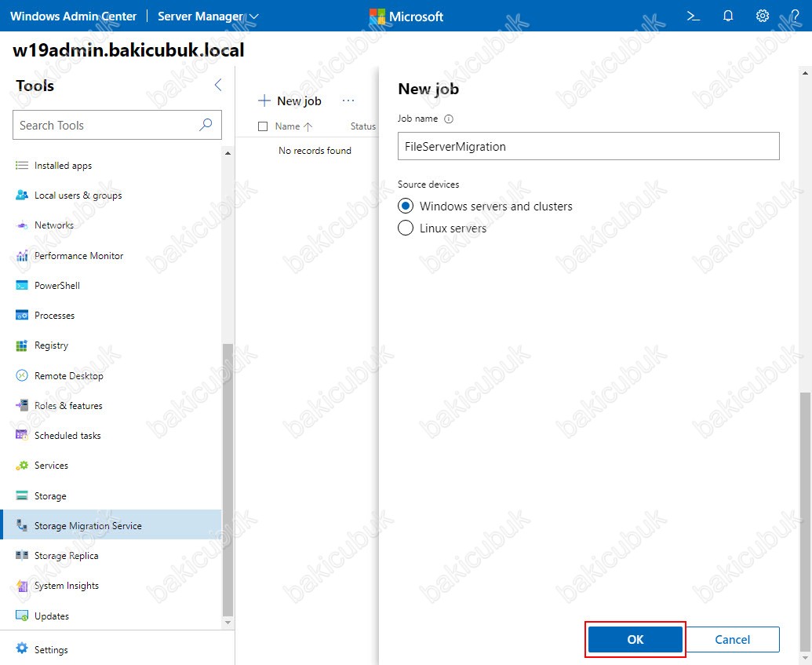The image size is (812, 665).
Task: Open Scheduled tasks tool
Action: point(112,436)
